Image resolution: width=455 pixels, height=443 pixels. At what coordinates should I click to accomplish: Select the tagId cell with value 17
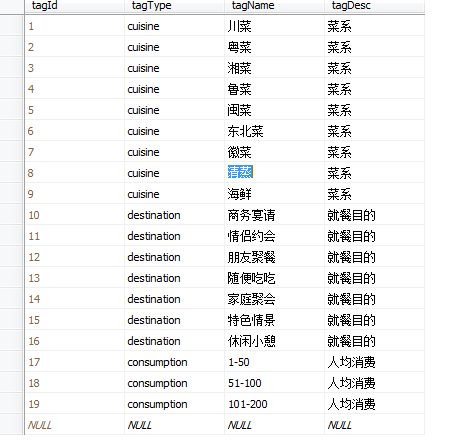(x=74, y=362)
